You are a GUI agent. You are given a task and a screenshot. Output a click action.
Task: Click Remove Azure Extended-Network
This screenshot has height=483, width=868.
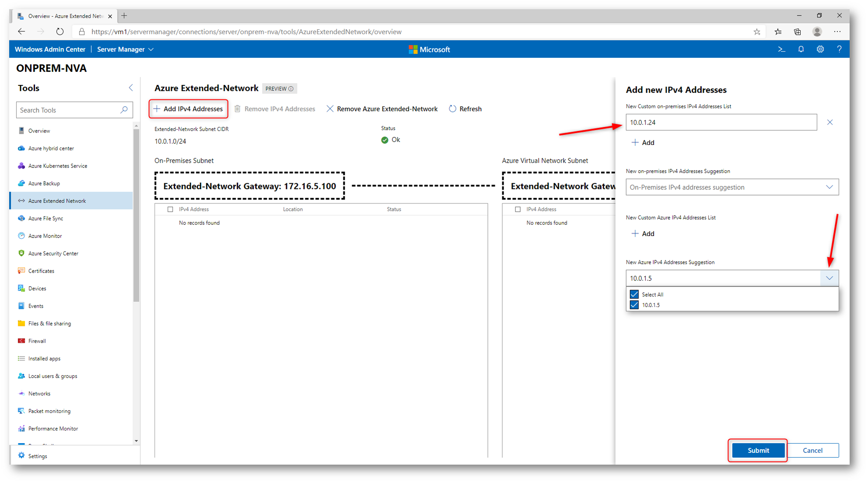(382, 108)
